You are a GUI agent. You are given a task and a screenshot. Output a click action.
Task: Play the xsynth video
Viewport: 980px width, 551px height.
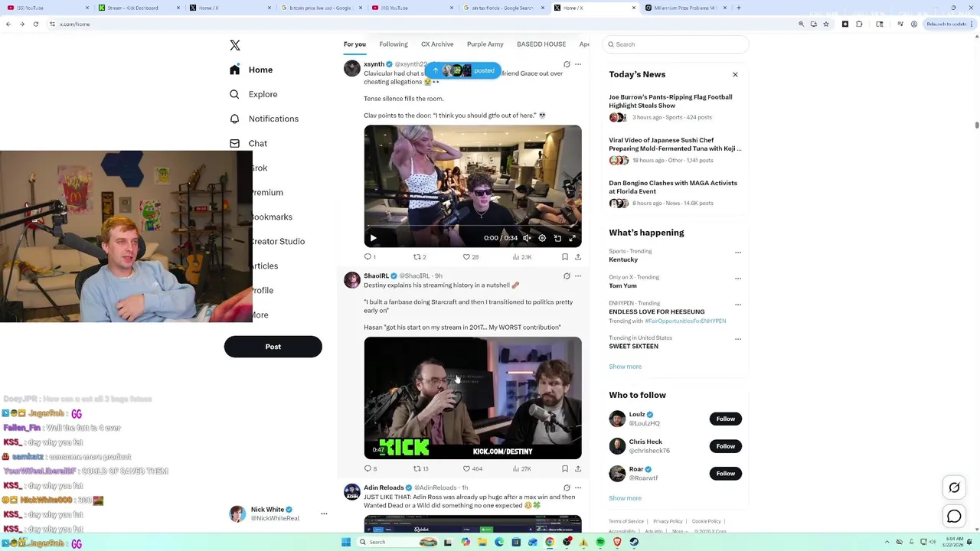point(374,238)
